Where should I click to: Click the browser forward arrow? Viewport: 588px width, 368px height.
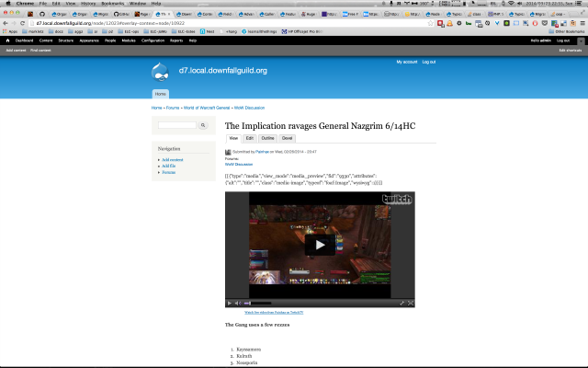tap(14, 23)
